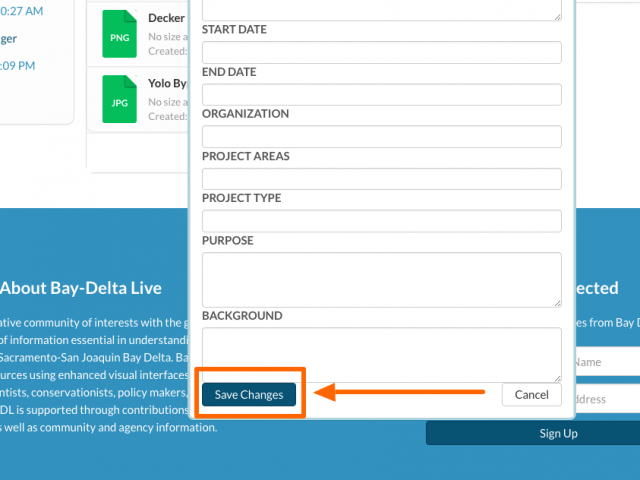Cancel the project edit form
Screen dimensions: 640x480
[x=531, y=395]
